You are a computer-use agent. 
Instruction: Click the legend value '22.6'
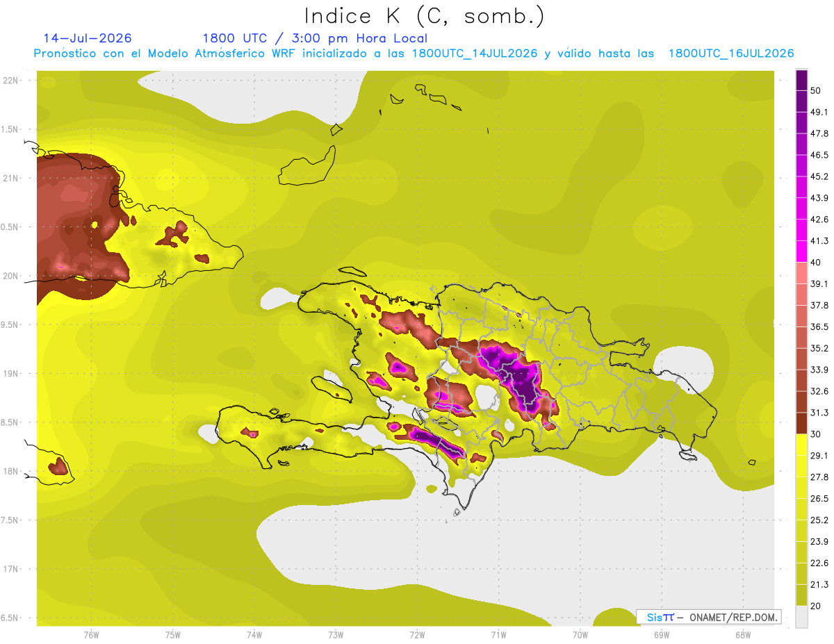[820, 563]
